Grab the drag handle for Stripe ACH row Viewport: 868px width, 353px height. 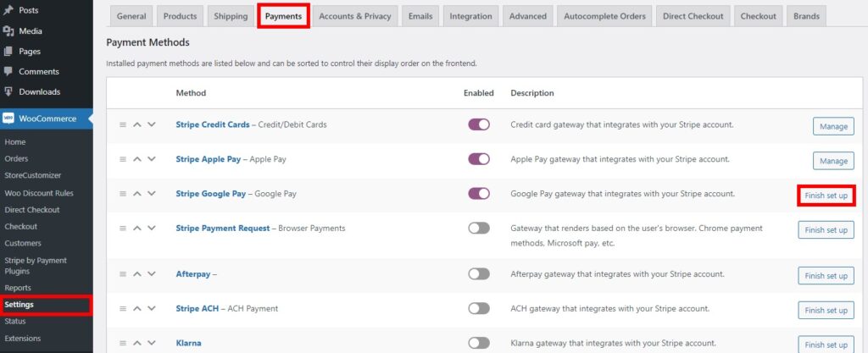(x=123, y=308)
